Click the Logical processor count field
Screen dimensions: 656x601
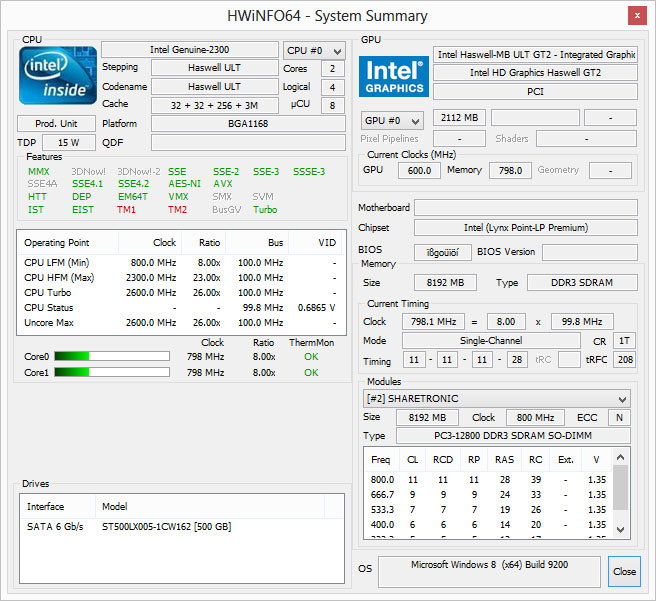(x=333, y=87)
